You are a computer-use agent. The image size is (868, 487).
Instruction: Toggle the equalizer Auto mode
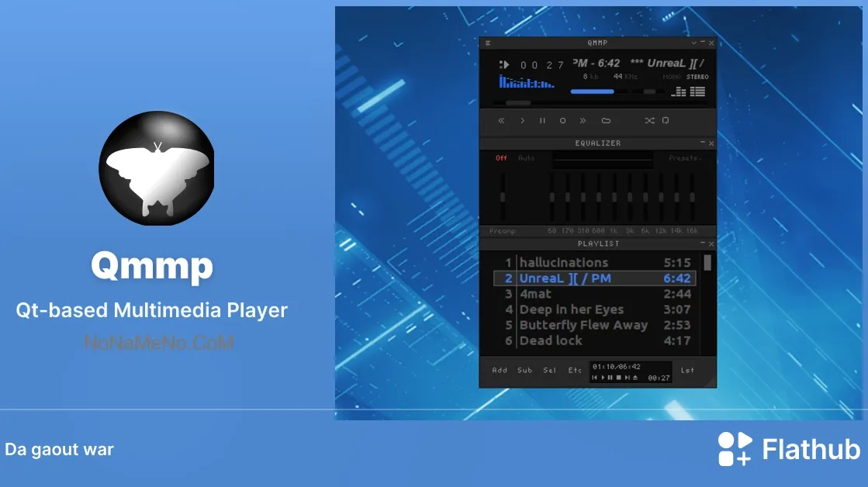pos(526,158)
